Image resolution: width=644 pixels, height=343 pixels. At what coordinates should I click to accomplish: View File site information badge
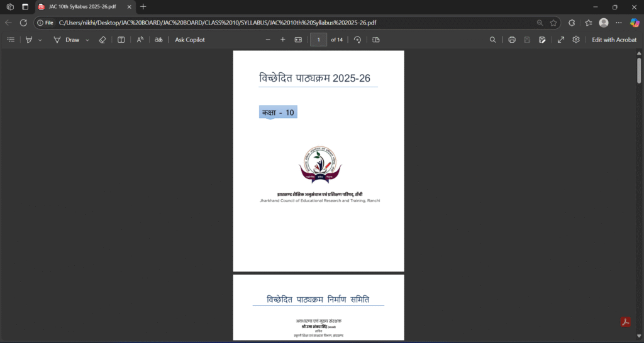[45, 23]
